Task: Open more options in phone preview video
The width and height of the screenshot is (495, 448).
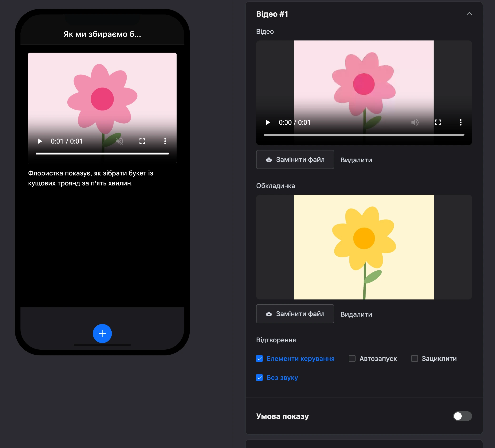Action: (165, 141)
